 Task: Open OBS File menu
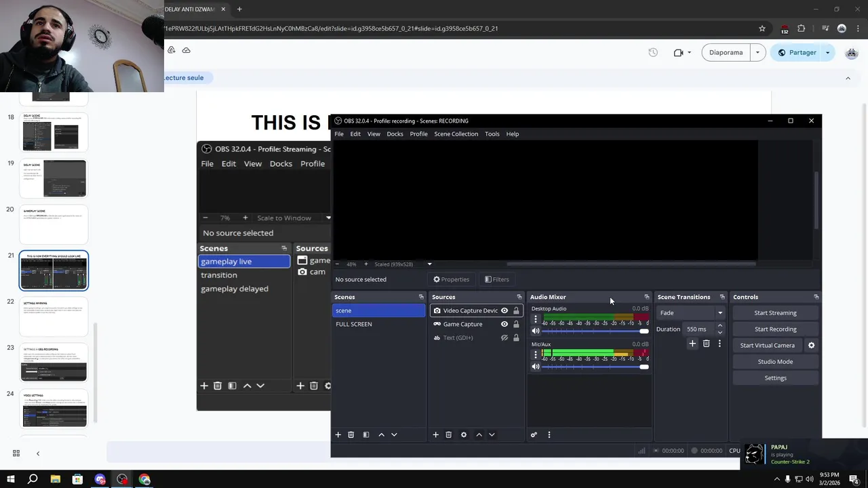click(x=339, y=134)
